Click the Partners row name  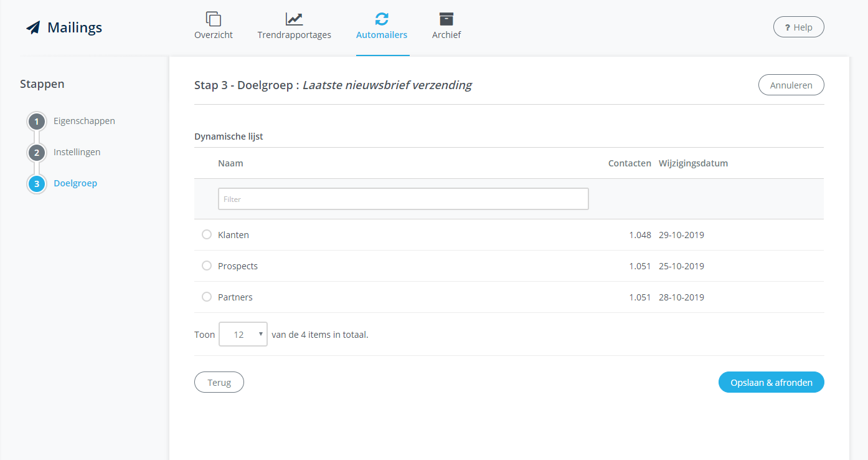(x=235, y=297)
